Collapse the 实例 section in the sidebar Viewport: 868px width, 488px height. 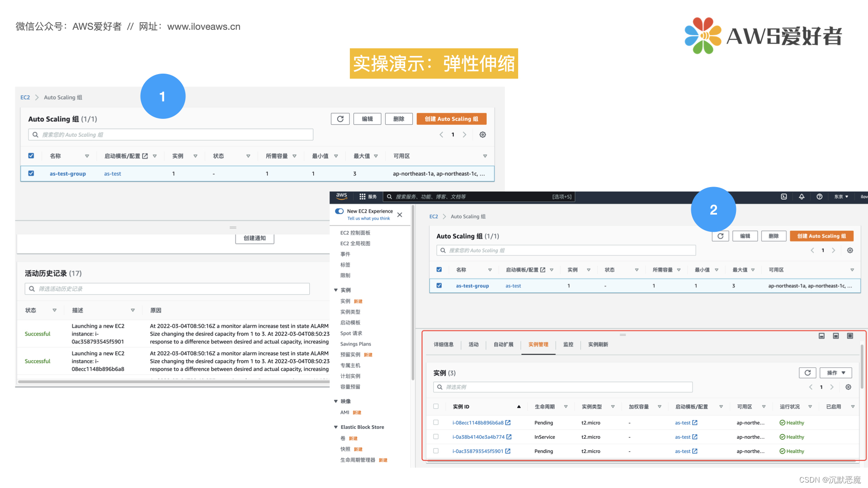(336, 290)
